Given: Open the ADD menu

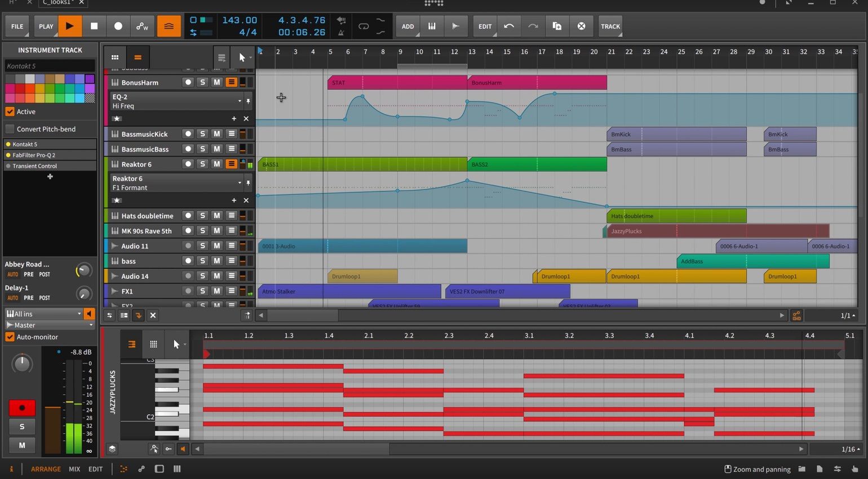Looking at the screenshot, I should (408, 26).
